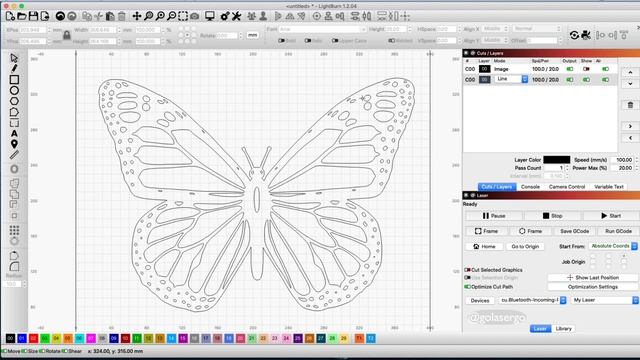Open Optimization Settings
This screenshot has width=640, height=360.
point(593,287)
